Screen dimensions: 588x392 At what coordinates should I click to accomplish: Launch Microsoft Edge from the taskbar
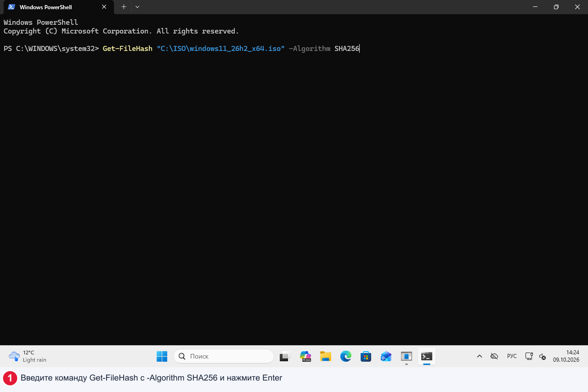pos(346,356)
